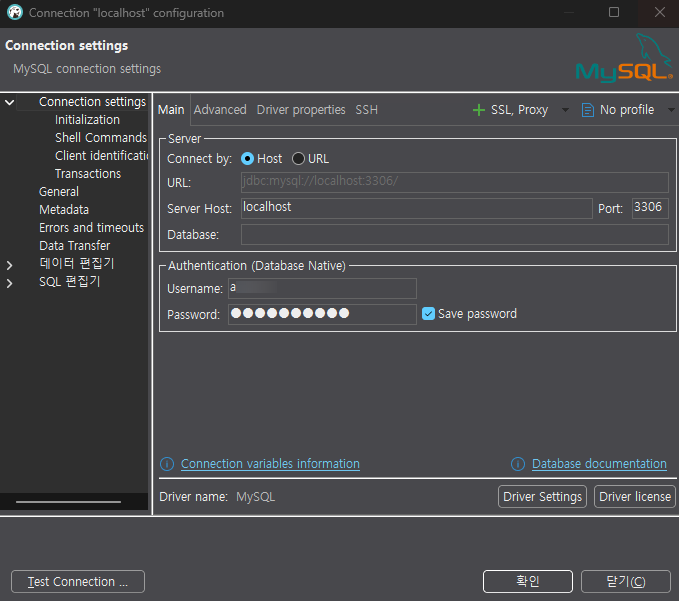Viewport: 679px width, 601px height.
Task: Select Connection settings in the tree
Action: [x=93, y=102]
